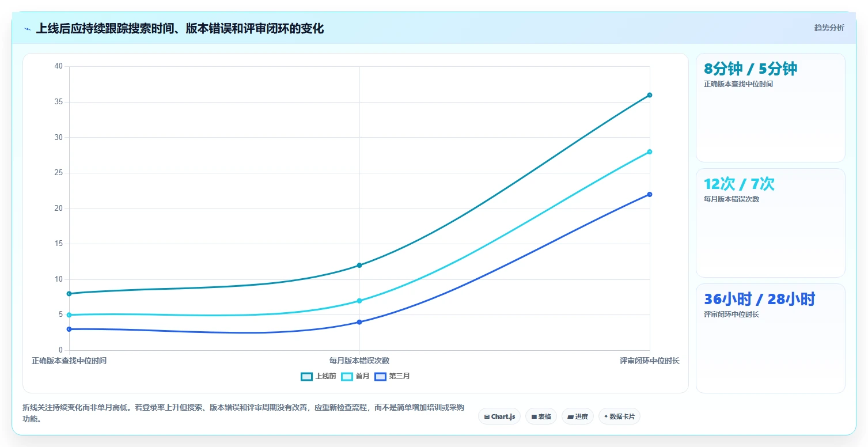This screenshot has width=868, height=447.
Task: Click 首月 point at value 7
Action: 359,301
